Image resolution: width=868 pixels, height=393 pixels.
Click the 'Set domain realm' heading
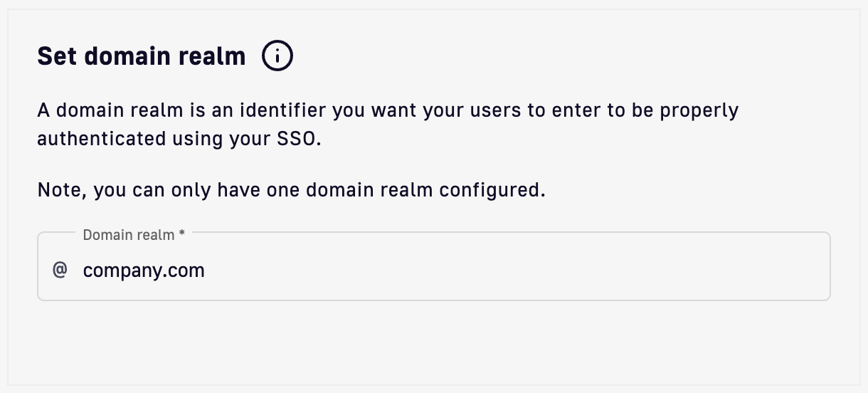[x=141, y=56]
